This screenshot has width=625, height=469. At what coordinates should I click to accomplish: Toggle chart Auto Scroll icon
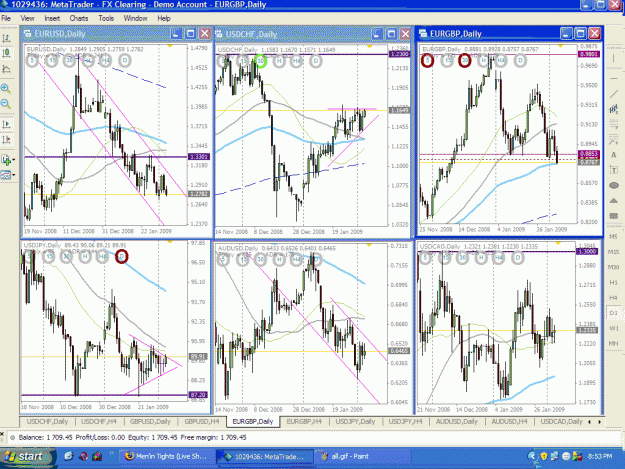point(6,124)
